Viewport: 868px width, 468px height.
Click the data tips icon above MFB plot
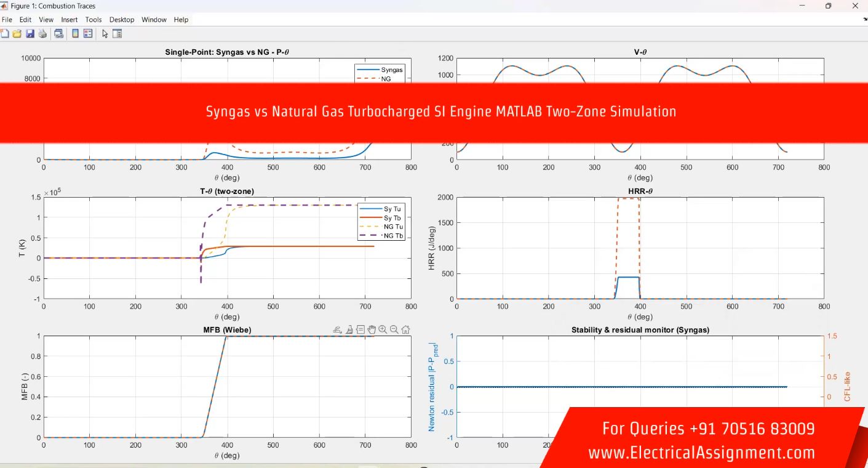(360, 330)
